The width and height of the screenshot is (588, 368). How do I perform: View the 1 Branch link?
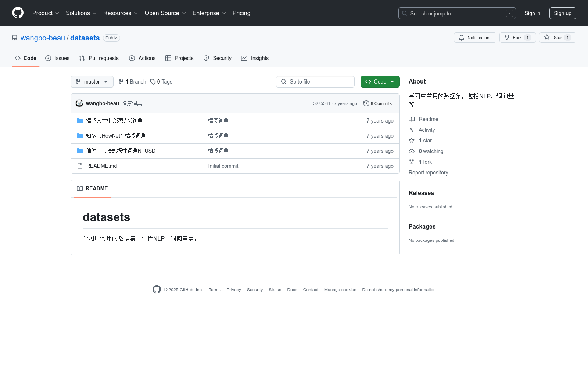(x=132, y=82)
